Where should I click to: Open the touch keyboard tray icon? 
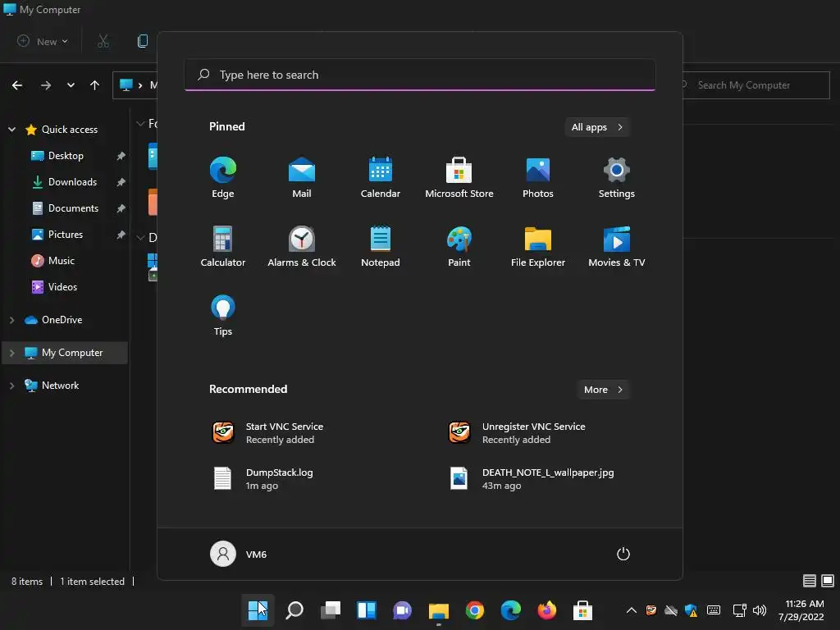tap(714, 610)
